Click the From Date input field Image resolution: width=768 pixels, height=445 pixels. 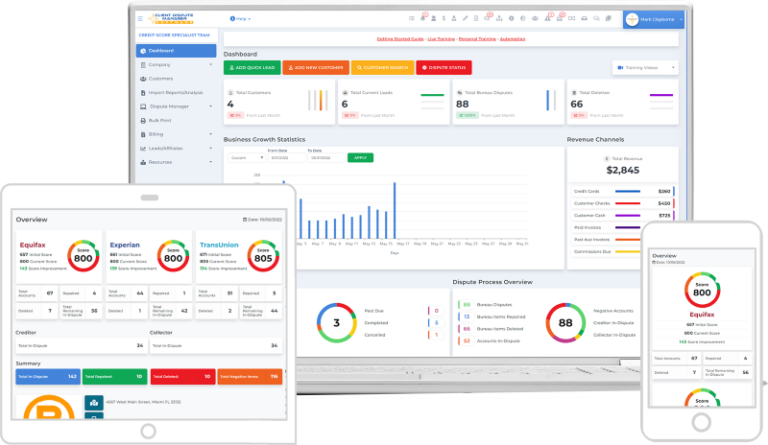pos(282,157)
